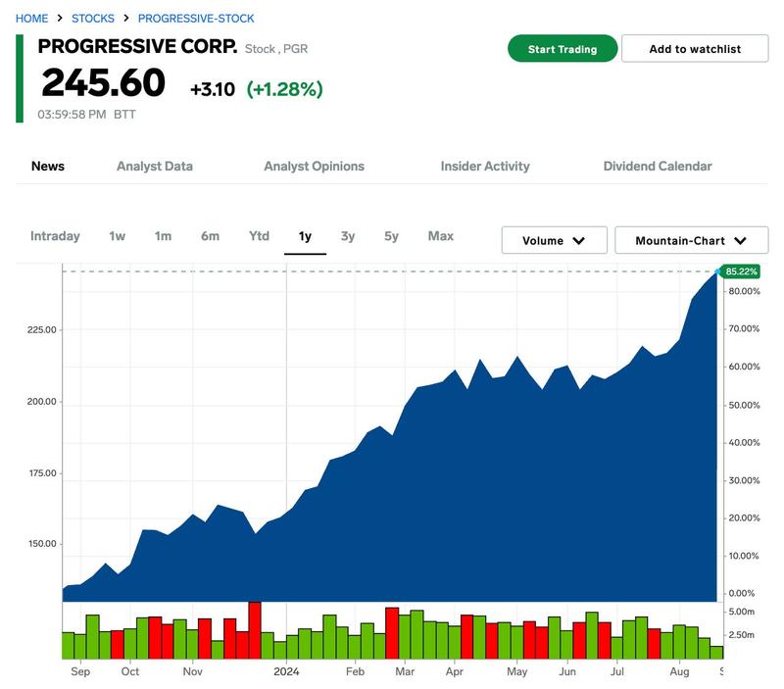Viewport: 784px width, 689px height.
Task: Click the 5.00m volume axis label
Action: (742, 612)
